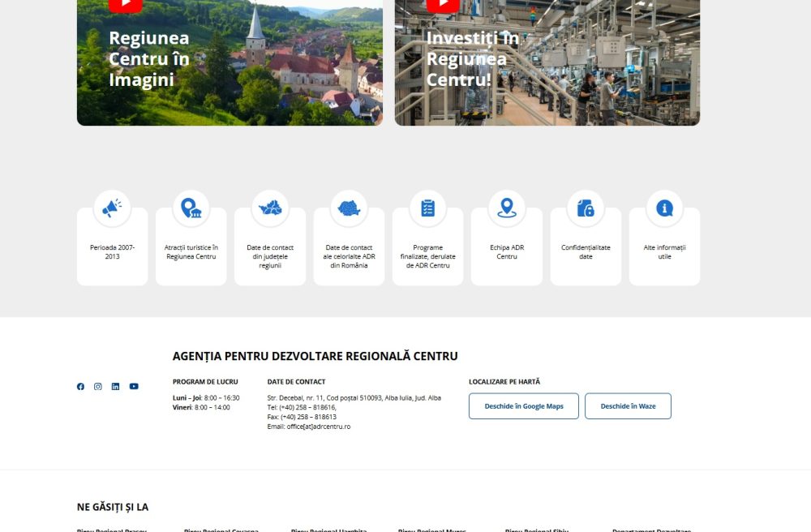Viewport: 811px width, 532px height.
Task: Select the Romania map icon
Action: 349,208
